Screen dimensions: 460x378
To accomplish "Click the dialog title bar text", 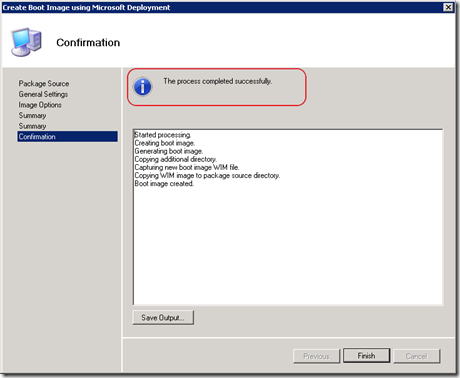I will click(86, 7).
